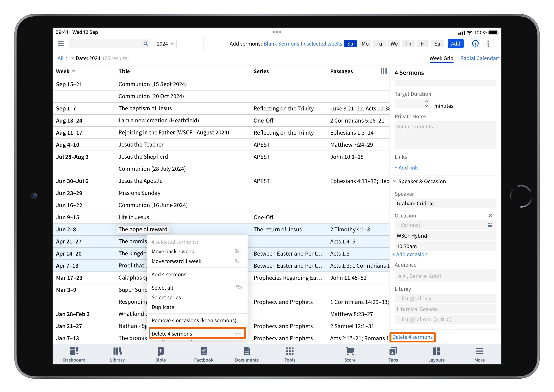Click the All breadcrumb link
This screenshot has height=392, width=554.
(60, 58)
